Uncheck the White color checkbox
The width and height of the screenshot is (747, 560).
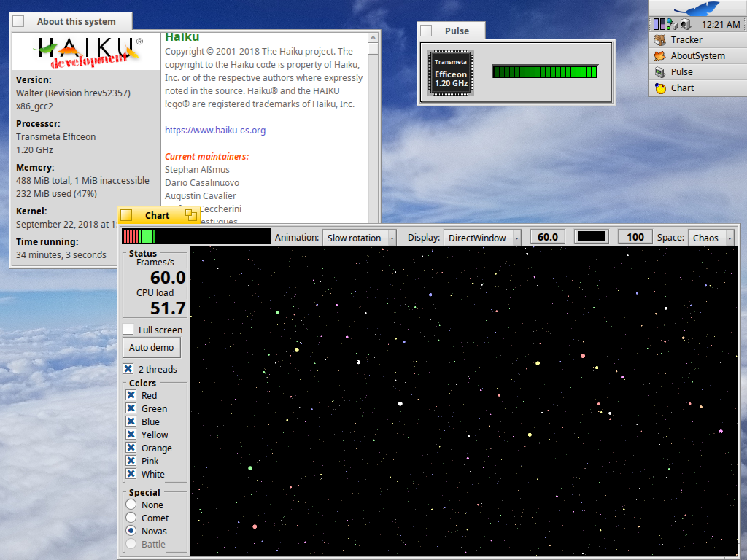[x=131, y=473]
